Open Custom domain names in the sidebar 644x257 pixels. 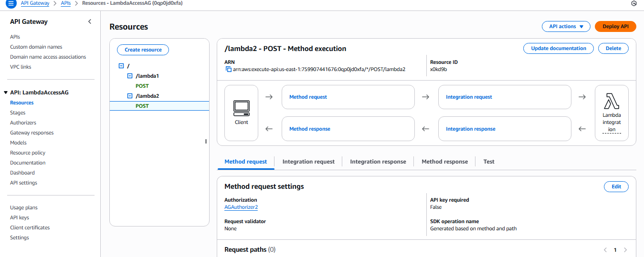(x=36, y=47)
